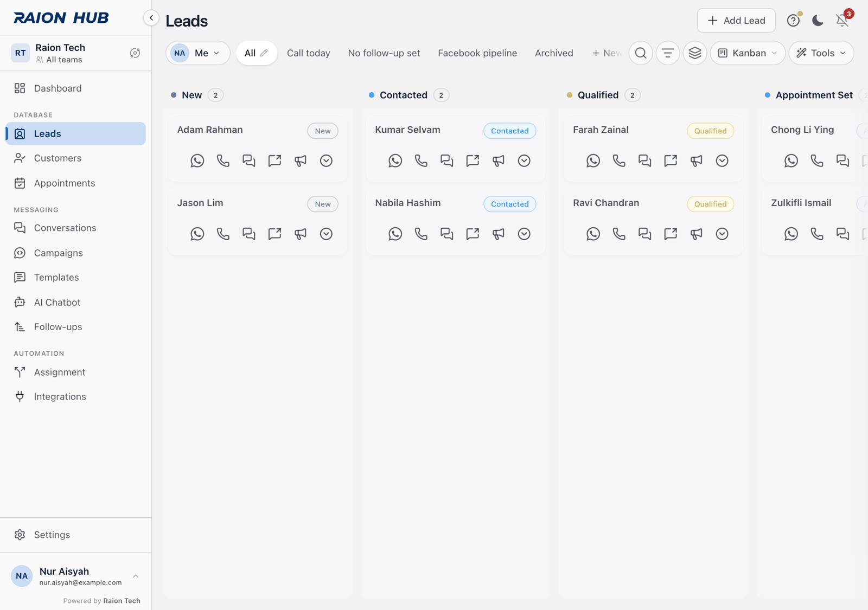Open WhatsApp for Ravi Chandran
Viewport: 868px width, 610px height.
click(593, 234)
